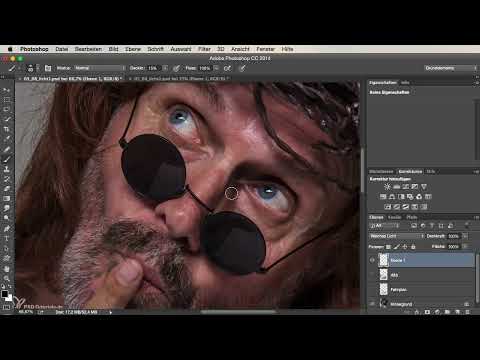Toggle pressure control for brush size

coord(243,68)
